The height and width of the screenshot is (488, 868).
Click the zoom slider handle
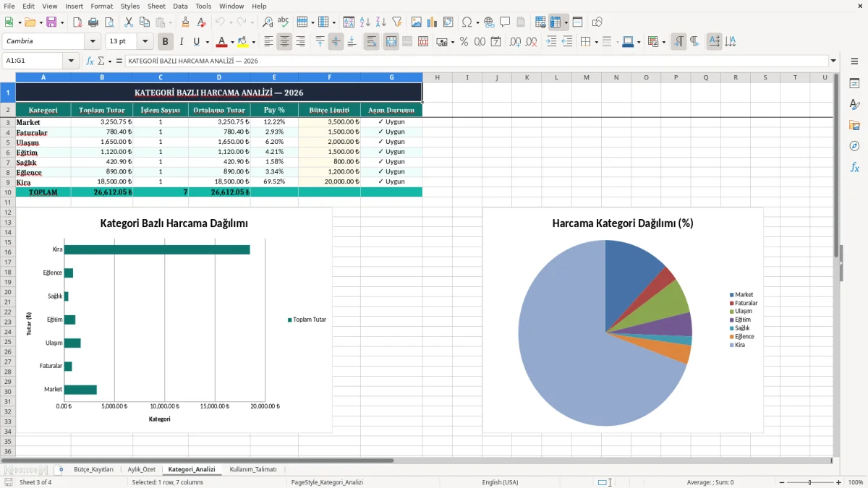pyautogui.click(x=809, y=482)
